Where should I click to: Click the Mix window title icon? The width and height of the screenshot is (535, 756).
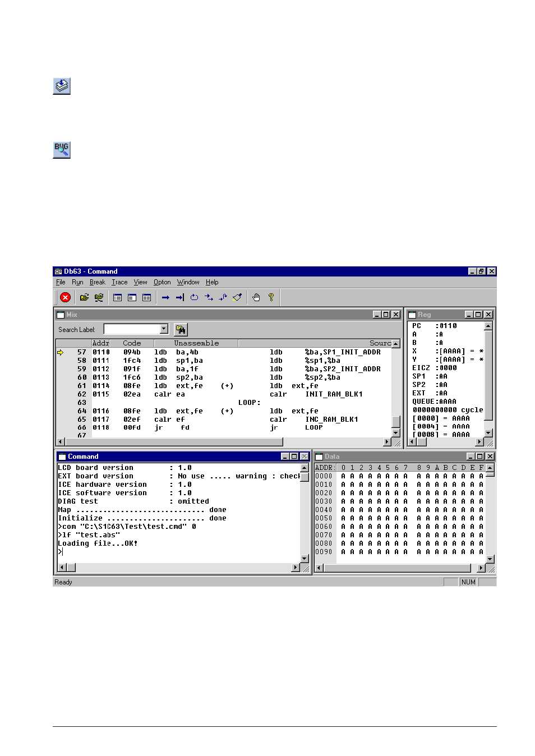coord(61,315)
